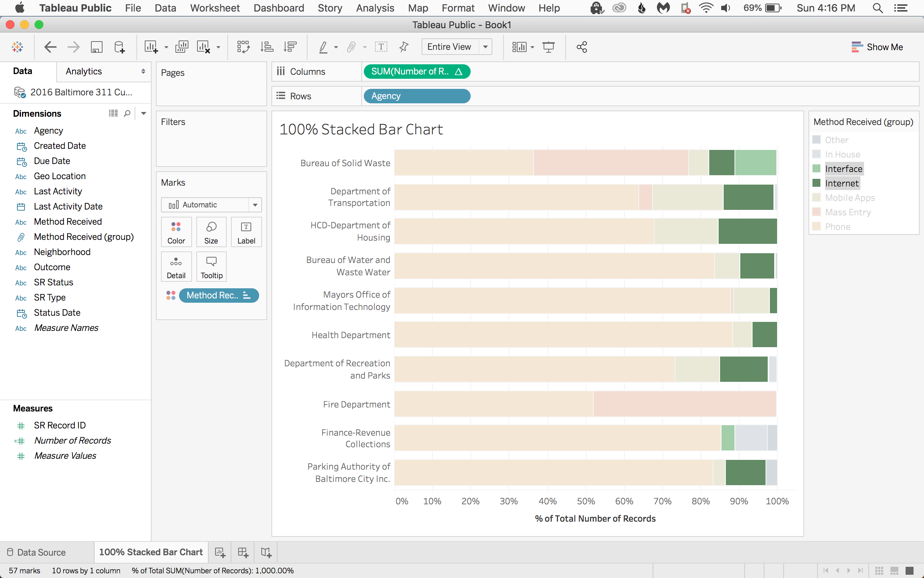This screenshot has width=924, height=578.
Task: Click the Tooltip marks card button
Action: point(211,267)
